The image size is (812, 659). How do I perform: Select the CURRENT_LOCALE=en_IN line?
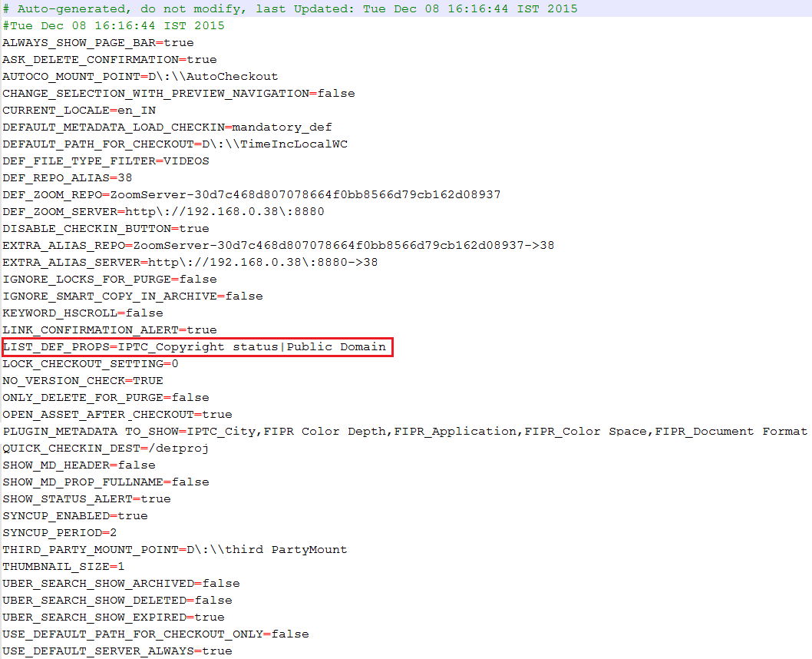point(79,111)
